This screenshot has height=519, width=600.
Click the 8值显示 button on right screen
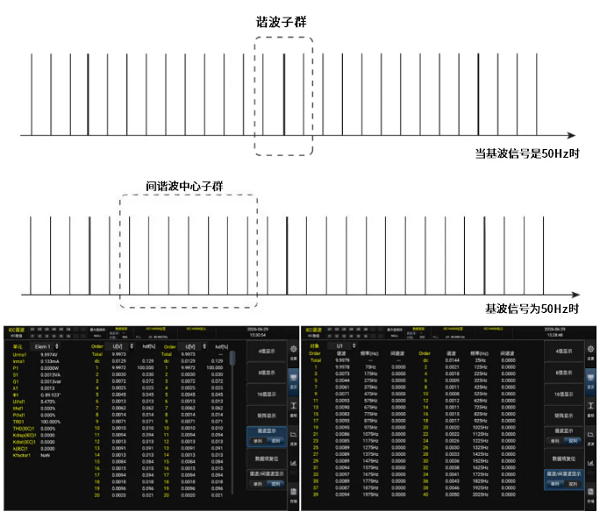(x=564, y=372)
